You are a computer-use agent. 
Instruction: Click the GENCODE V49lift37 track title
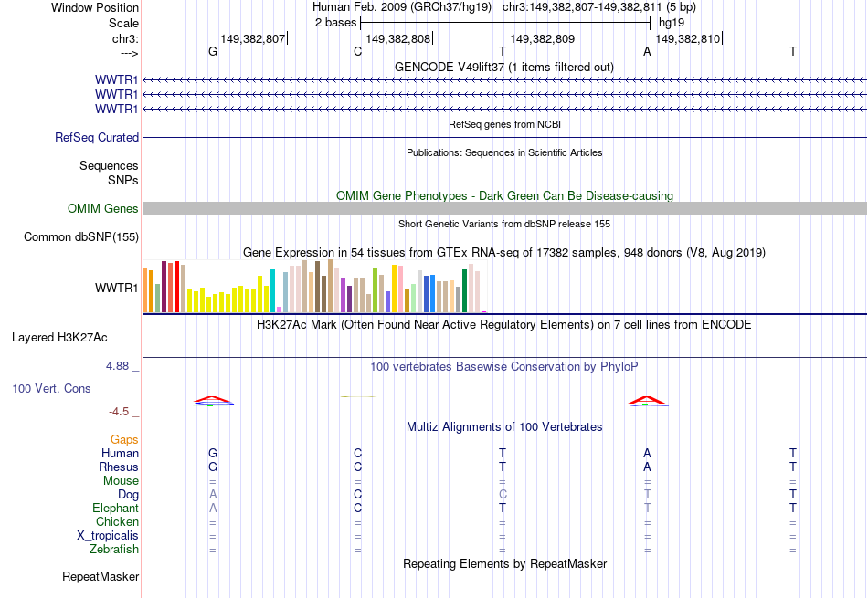click(503, 67)
